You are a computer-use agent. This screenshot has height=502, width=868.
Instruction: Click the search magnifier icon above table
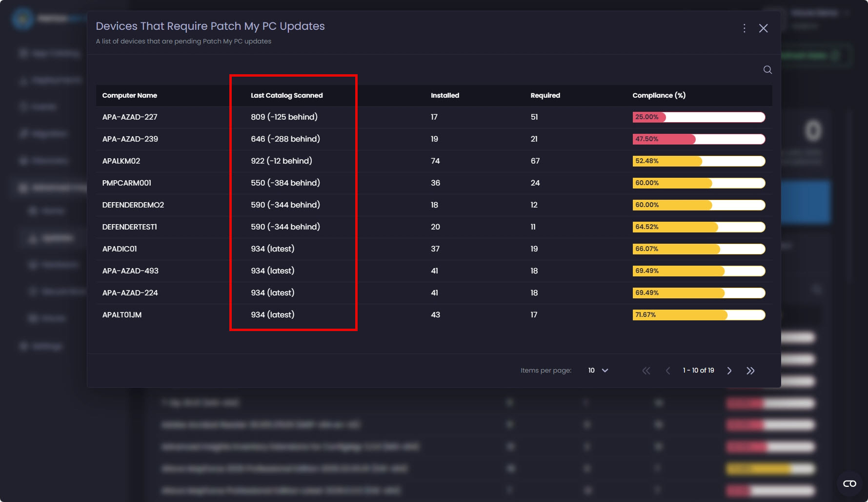pos(767,70)
